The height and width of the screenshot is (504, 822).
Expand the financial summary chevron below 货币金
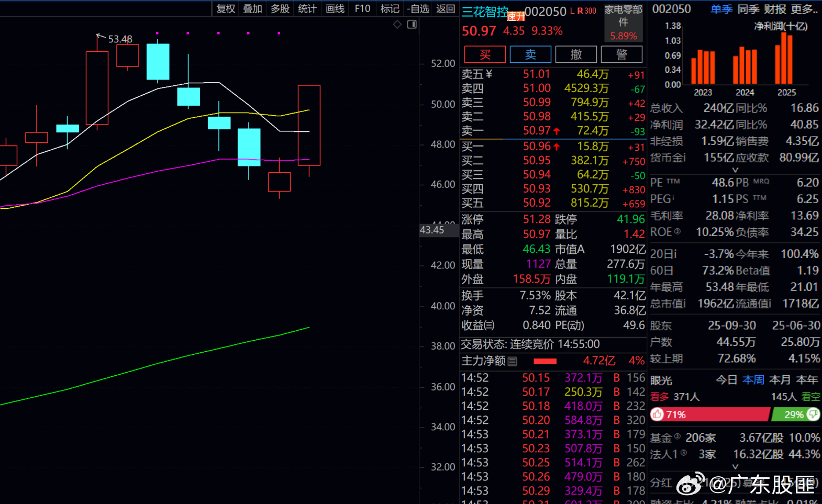tap(735, 170)
